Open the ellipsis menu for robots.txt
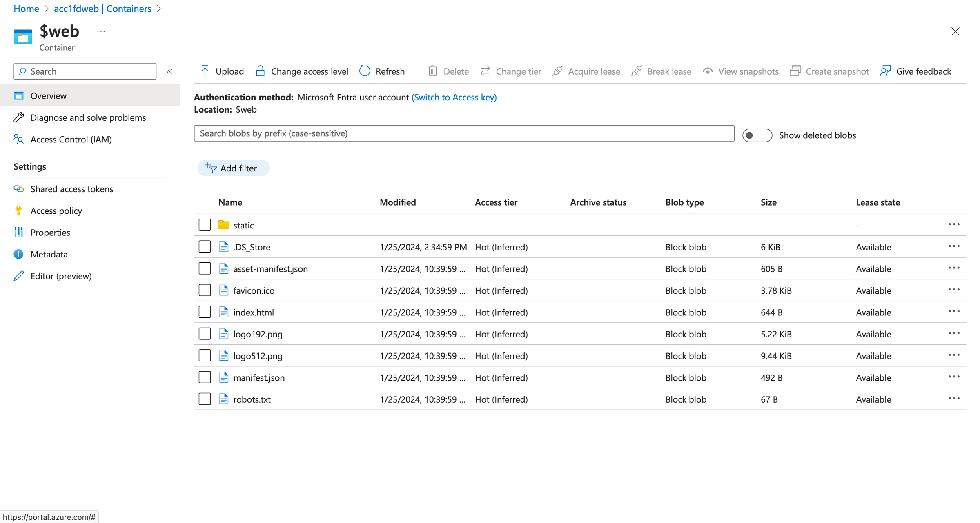The image size is (980, 523). tap(954, 398)
